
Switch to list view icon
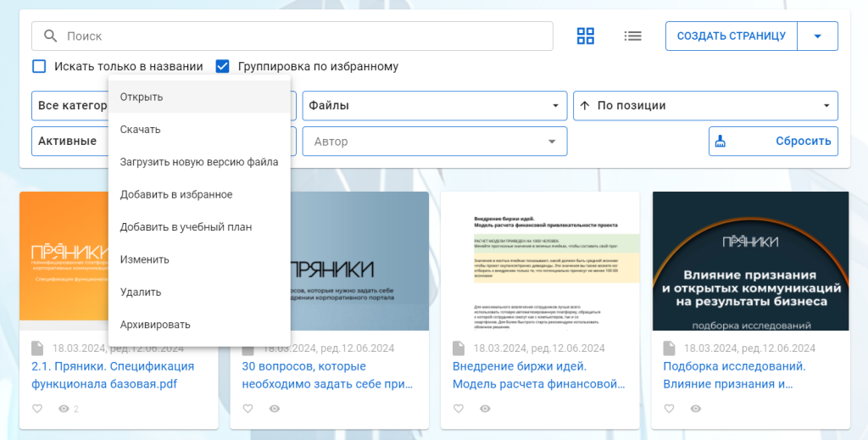(632, 36)
